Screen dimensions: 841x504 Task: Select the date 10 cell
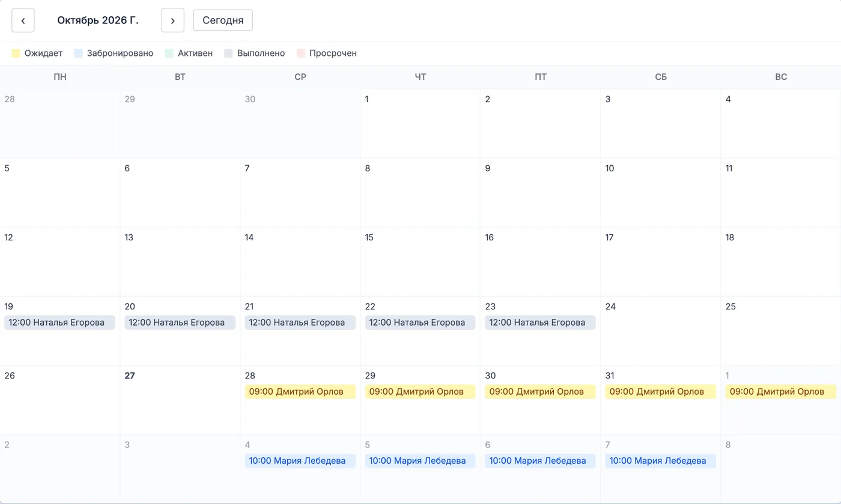661,193
